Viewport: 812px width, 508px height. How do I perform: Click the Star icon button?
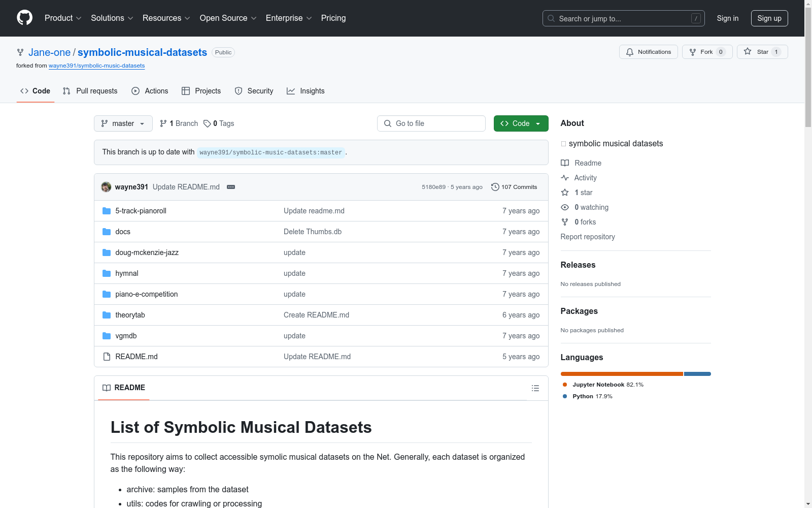pyautogui.click(x=748, y=51)
